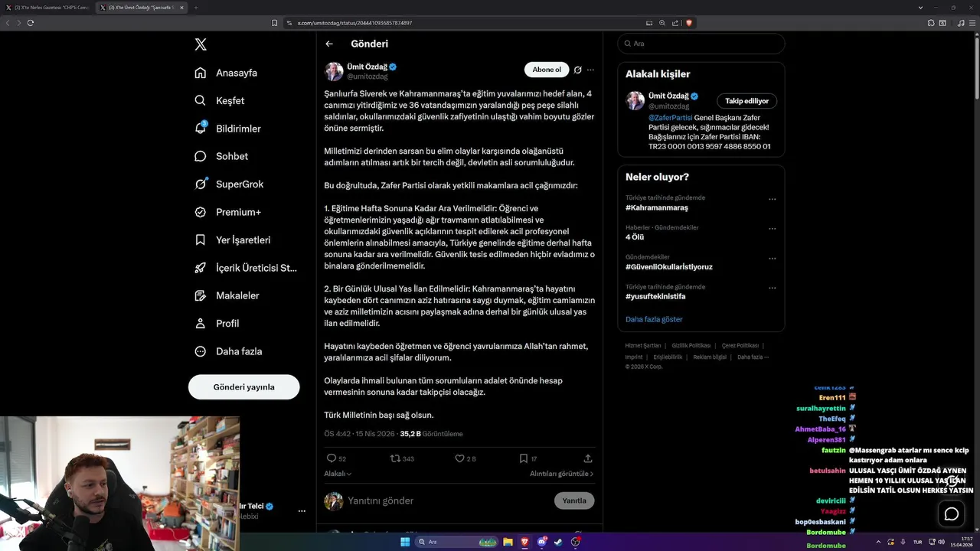Repost using the 343 reposts icon
This screenshot has width=980, height=551.
(395, 458)
